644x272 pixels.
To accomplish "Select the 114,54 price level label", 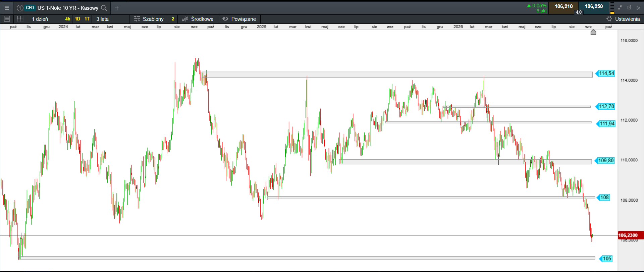I will click(x=606, y=73).
